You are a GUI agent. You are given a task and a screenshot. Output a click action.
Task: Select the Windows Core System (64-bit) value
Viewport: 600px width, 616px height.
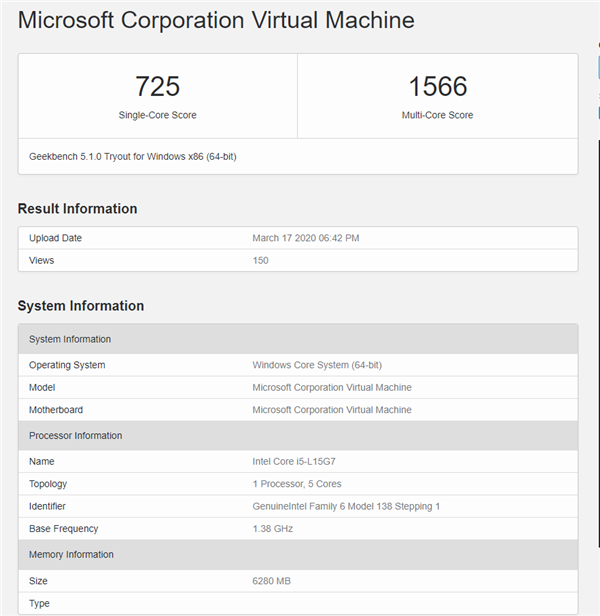tap(318, 365)
